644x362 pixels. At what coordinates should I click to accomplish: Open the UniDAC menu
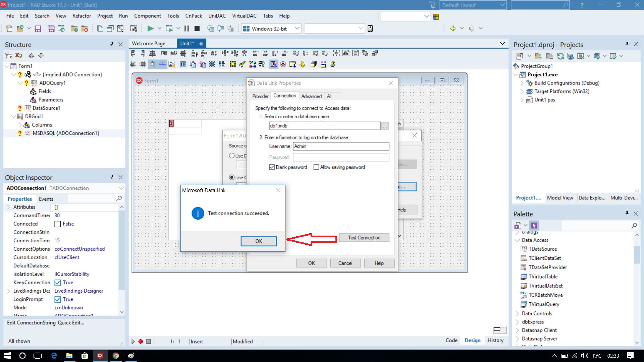[217, 16]
